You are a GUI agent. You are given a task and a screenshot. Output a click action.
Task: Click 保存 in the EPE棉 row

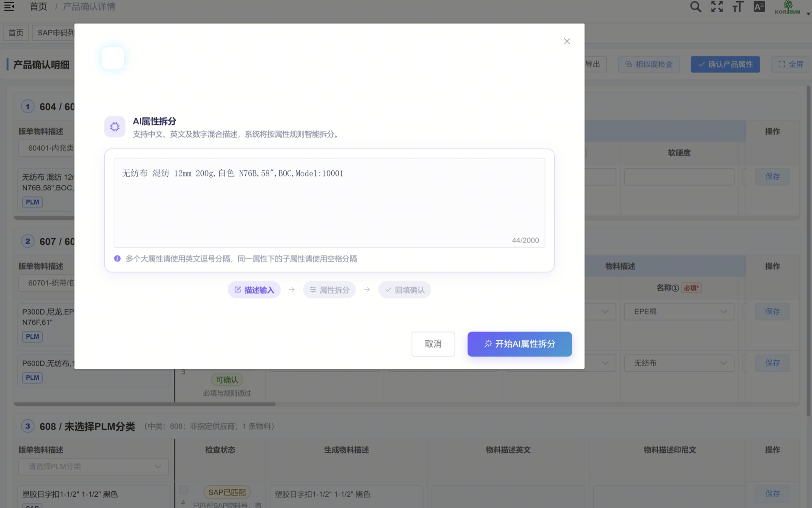[x=773, y=312]
